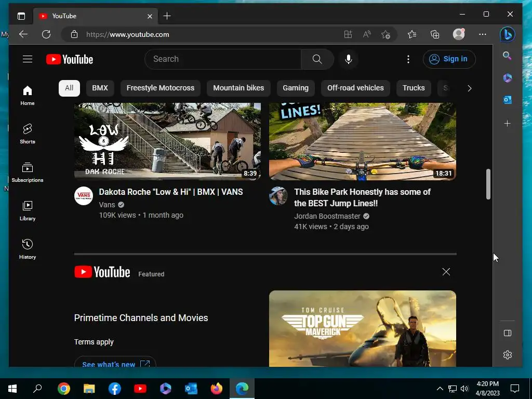Open This Bike Park Honestly video title
This screenshot has height=399, width=532.
362,197
